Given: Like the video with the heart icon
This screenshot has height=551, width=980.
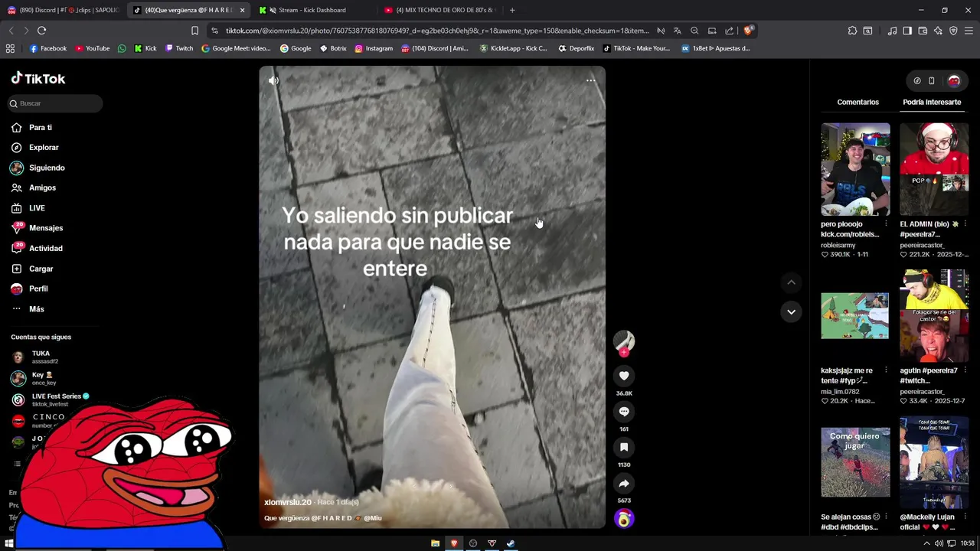Looking at the screenshot, I should 624,376.
